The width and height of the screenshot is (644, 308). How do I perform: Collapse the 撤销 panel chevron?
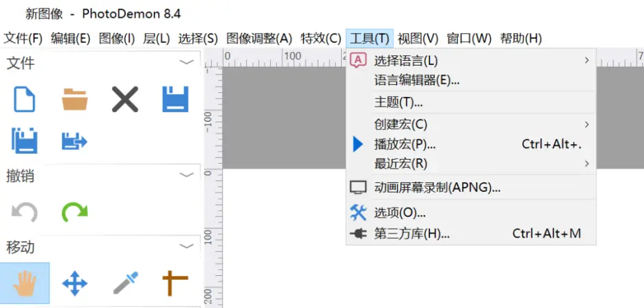tap(187, 175)
